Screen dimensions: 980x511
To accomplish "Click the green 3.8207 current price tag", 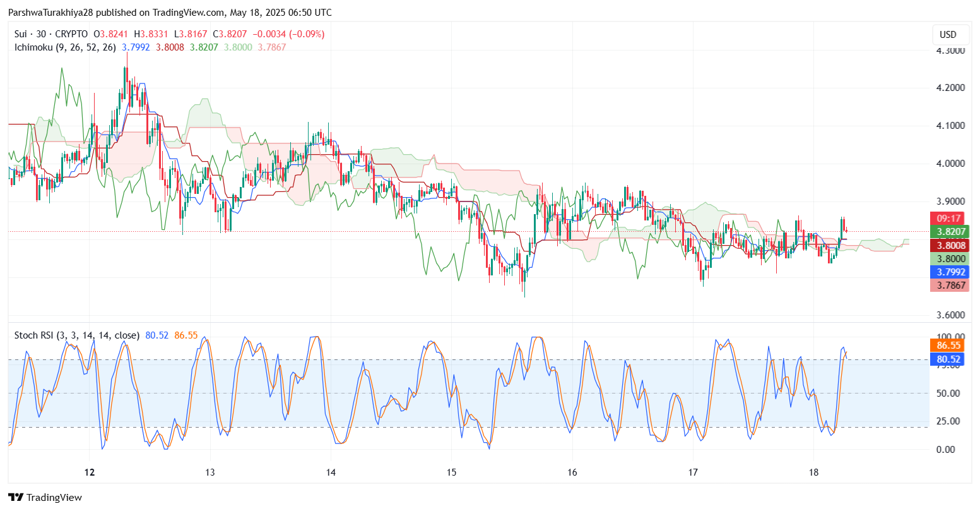I will pos(950,232).
